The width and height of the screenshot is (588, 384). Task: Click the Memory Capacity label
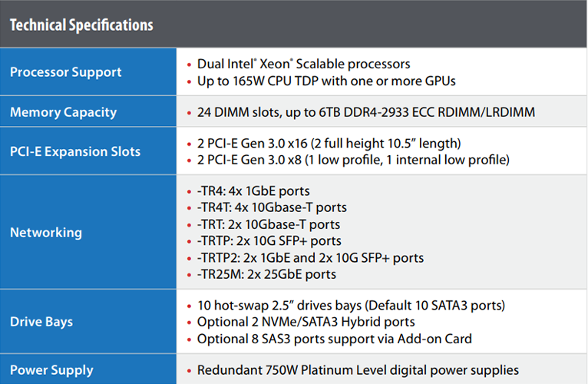point(64,112)
